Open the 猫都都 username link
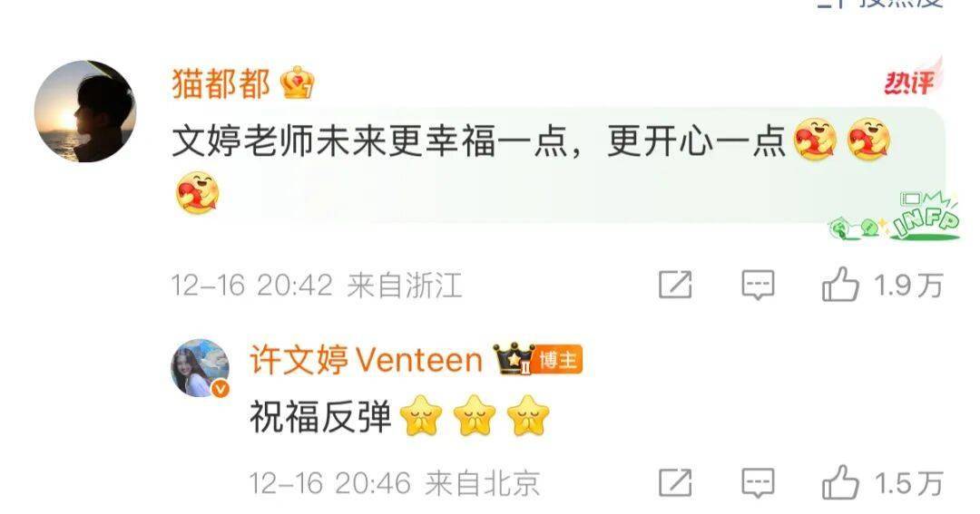Viewport: 980px width, 514px height. pos(221,83)
